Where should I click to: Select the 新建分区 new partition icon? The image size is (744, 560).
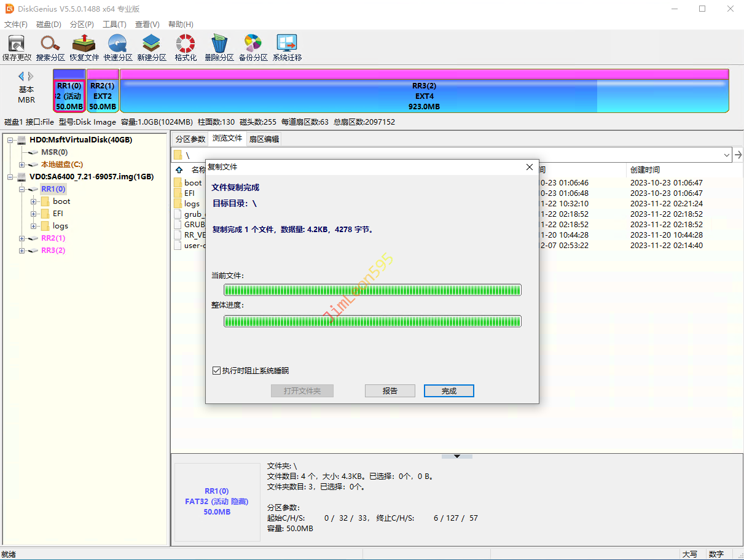(152, 47)
